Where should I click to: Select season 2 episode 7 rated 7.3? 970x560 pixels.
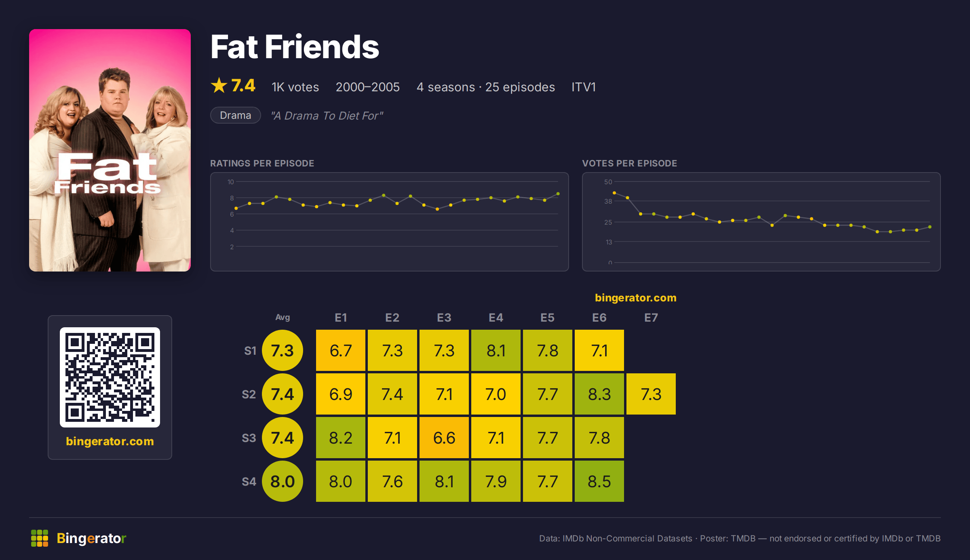(651, 394)
